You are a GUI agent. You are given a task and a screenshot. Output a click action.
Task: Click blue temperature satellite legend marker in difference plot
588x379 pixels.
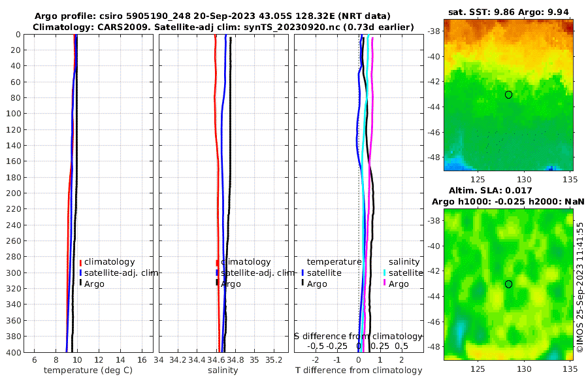(302, 272)
